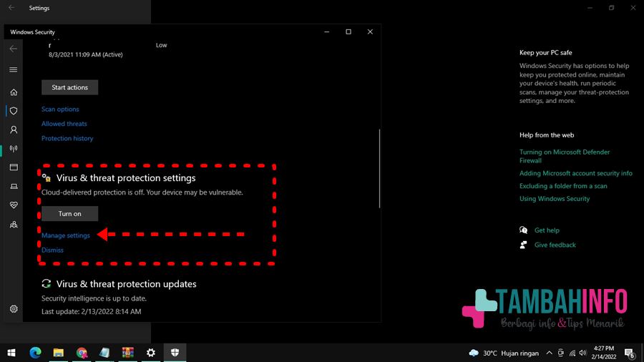The width and height of the screenshot is (644, 362).
Task: Open Device security laptop icon
Action: click(x=14, y=186)
